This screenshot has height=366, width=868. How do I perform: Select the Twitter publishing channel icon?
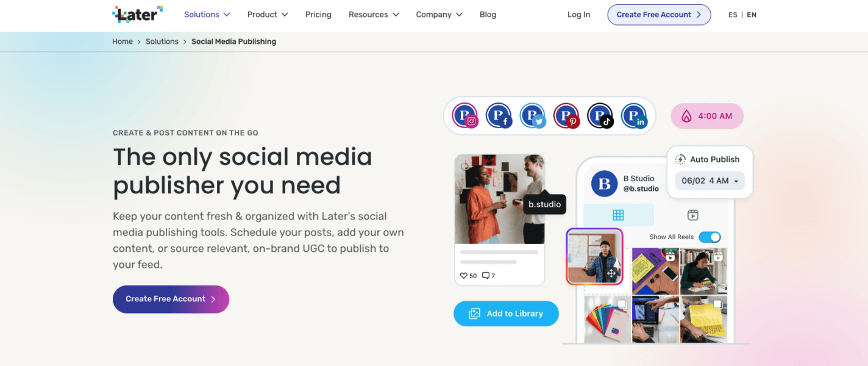(x=532, y=115)
